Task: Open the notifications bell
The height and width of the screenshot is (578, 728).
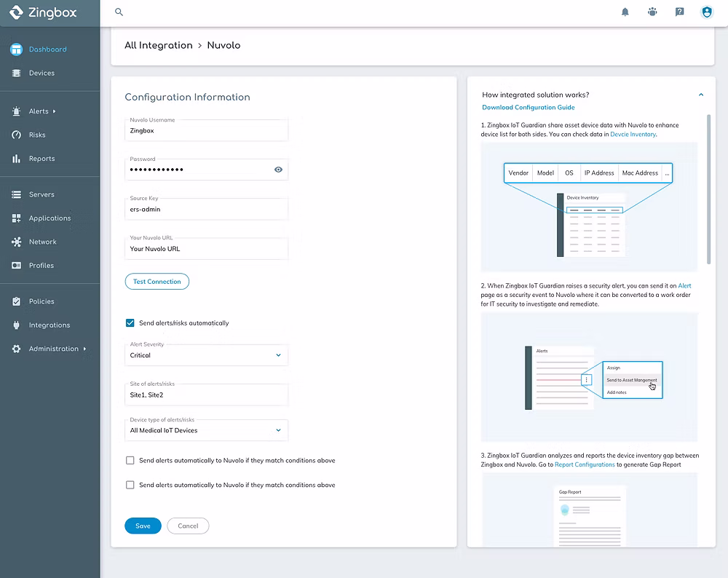Action: click(x=625, y=12)
